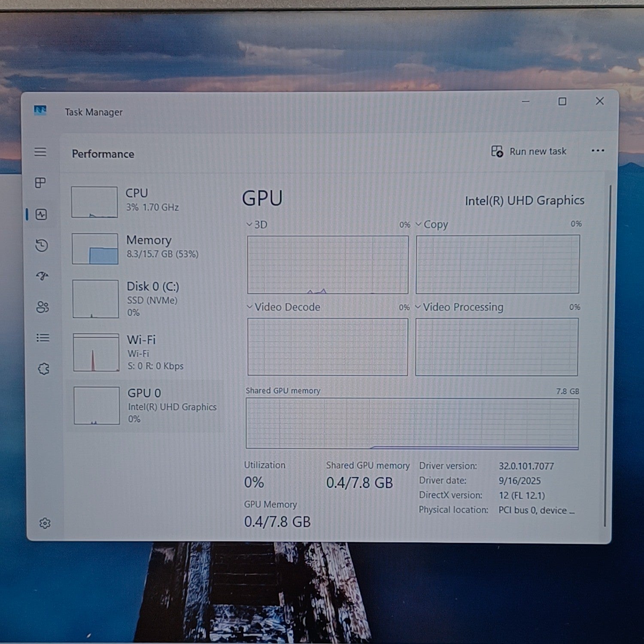
Task: Click the Video Processing usage graph
Action: click(497, 347)
